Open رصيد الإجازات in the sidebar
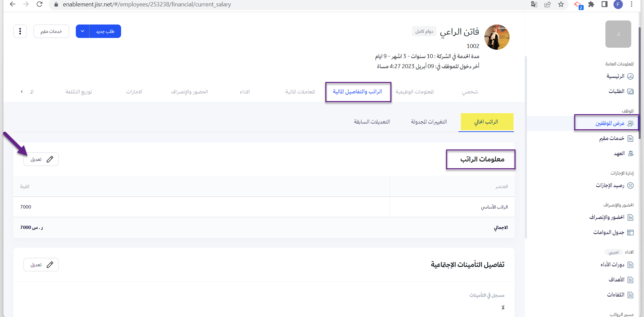644x317 pixels. coord(614,185)
